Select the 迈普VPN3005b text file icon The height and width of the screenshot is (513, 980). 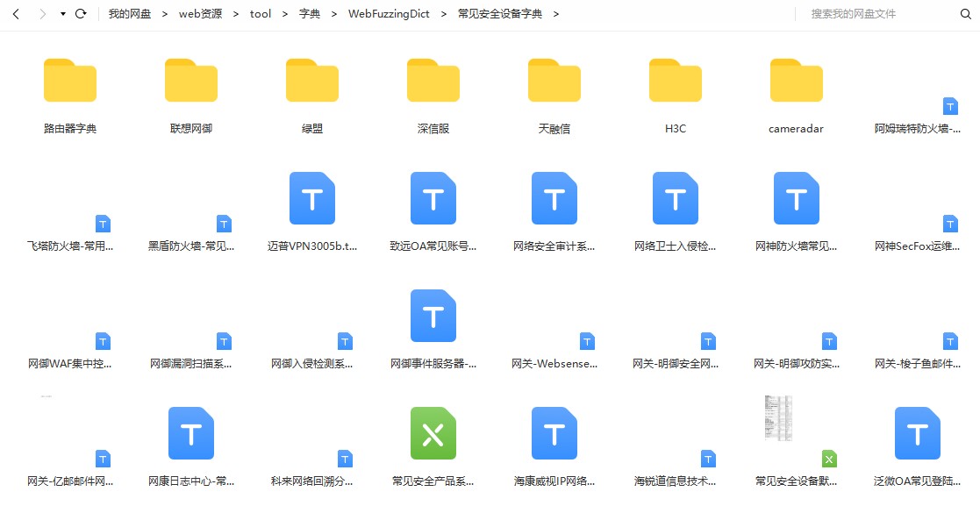(x=311, y=198)
